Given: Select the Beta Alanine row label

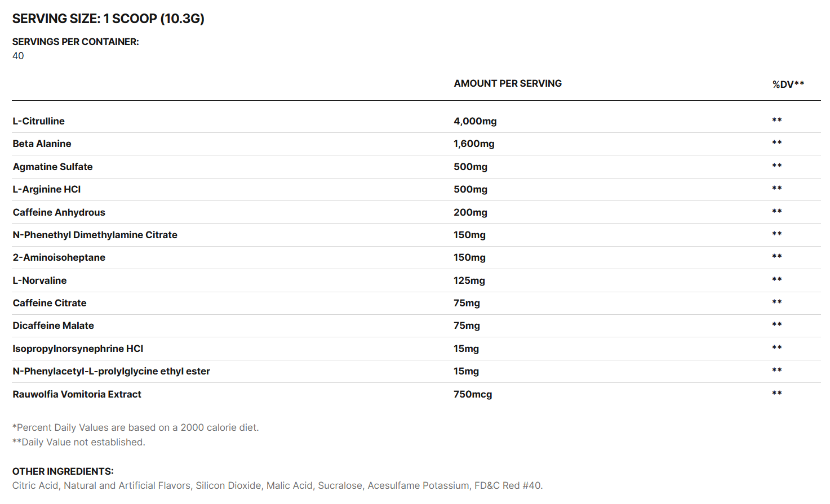Looking at the screenshot, I should pyautogui.click(x=42, y=144).
